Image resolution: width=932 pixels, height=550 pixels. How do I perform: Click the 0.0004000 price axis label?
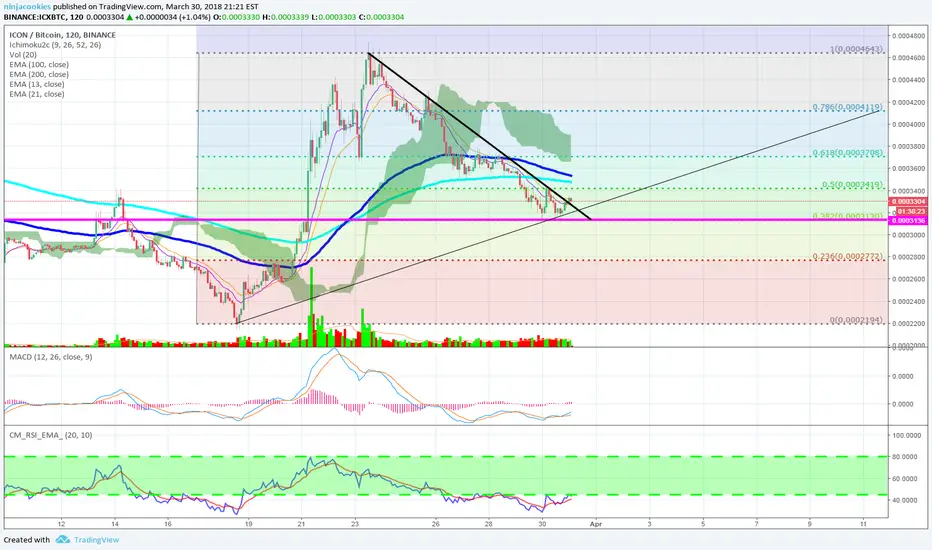909,124
